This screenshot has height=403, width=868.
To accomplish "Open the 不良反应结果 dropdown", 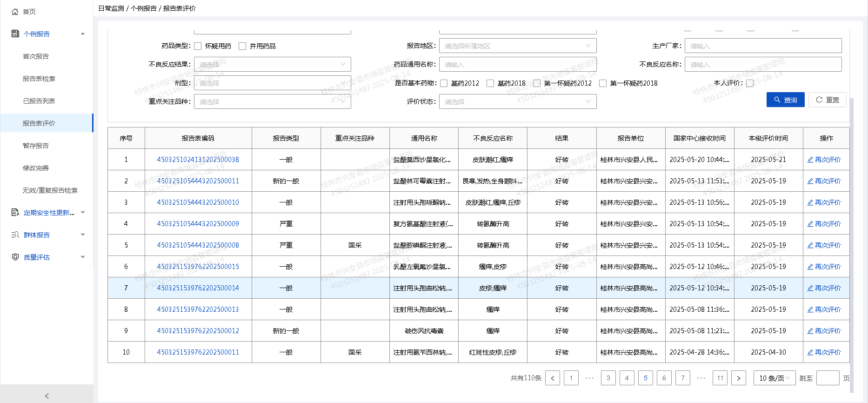I will [x=272, y=64].
